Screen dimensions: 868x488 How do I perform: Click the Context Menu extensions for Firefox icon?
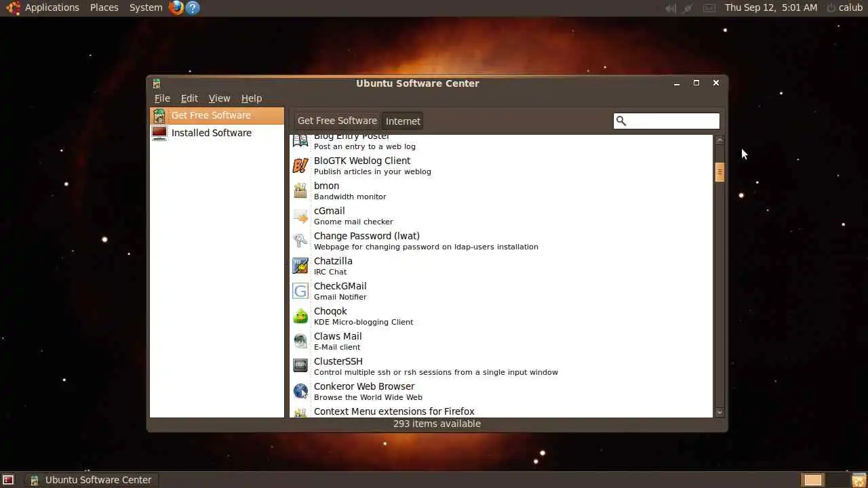point(300,412)
